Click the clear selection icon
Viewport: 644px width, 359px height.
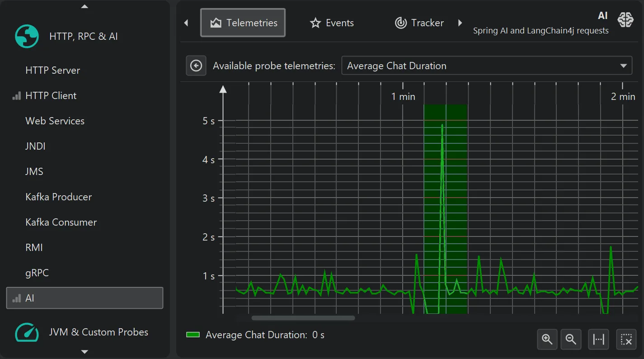(x=626, y=339)
